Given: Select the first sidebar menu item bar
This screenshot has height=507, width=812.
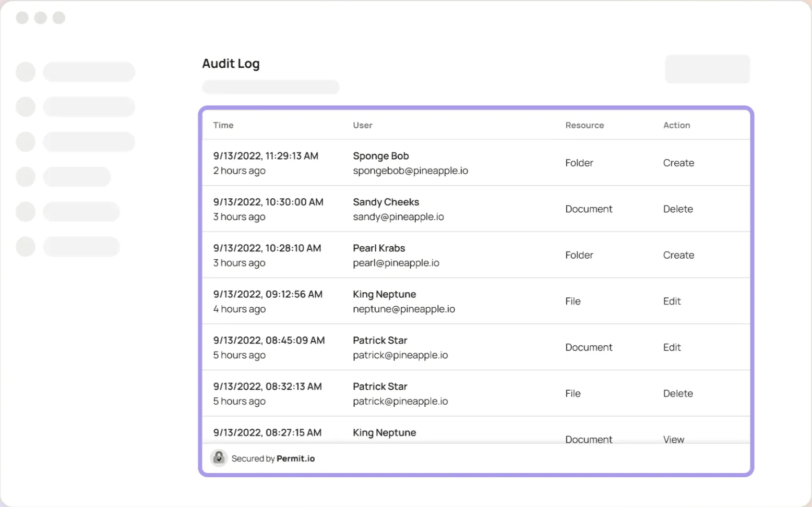Looking at the screenshot, I should pyautogui.click(x=89, y=72).
